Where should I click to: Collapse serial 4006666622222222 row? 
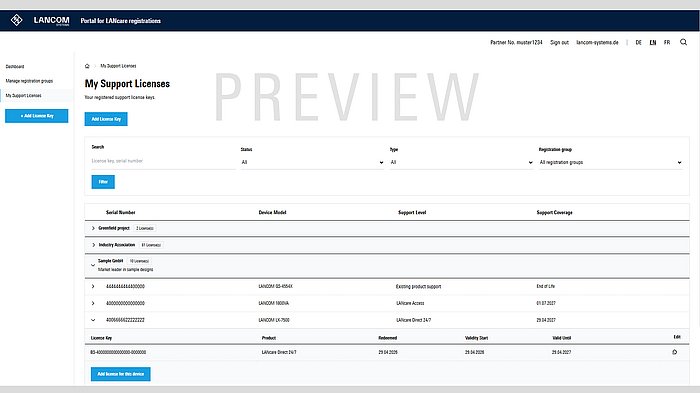[93, 320]
